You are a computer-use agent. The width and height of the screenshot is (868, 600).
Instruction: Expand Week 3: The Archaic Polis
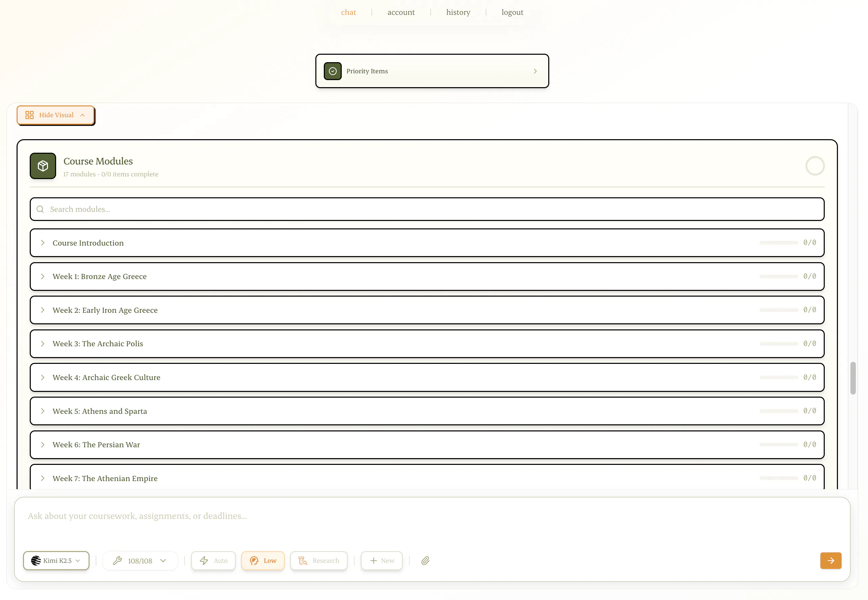tap(427, 344)
